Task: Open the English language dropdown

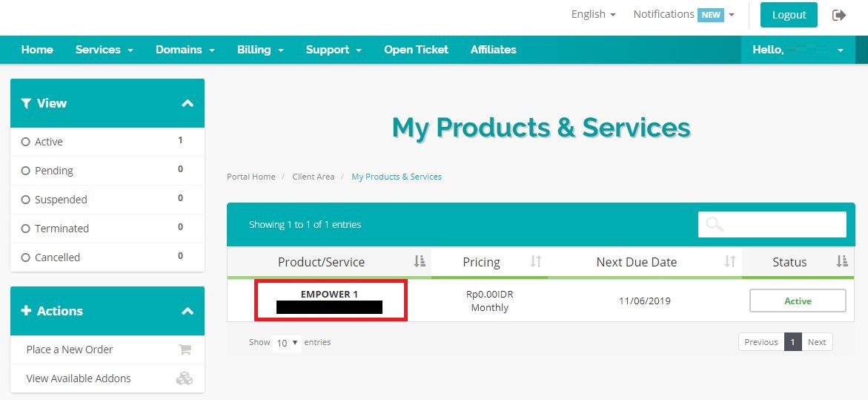Action: coord(593,14)
